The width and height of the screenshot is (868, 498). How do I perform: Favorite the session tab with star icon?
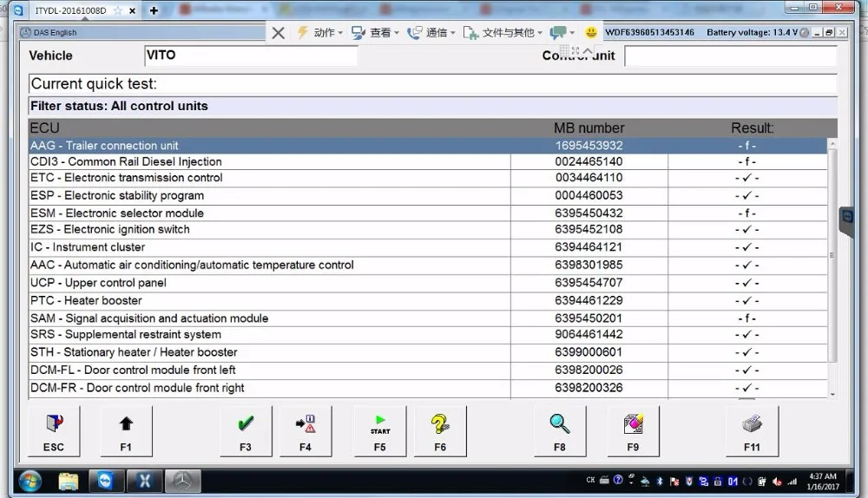pos(118,10)
